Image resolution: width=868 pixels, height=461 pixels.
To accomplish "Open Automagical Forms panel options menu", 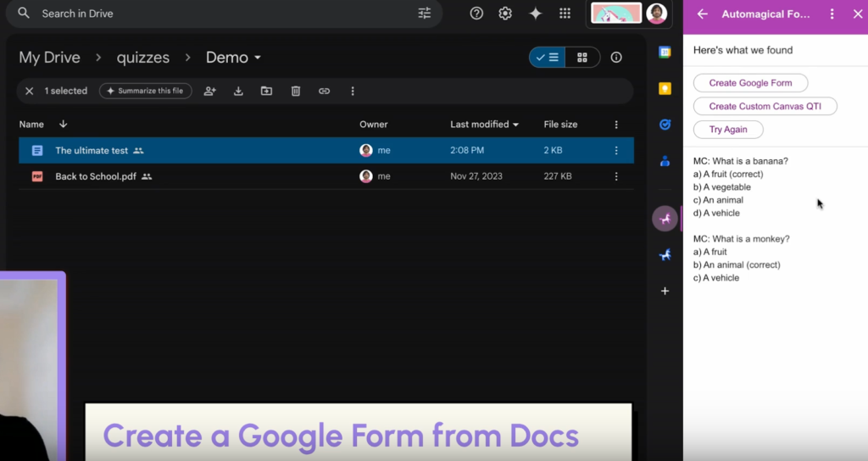I will pyautogui.click(x=832, y=14).
